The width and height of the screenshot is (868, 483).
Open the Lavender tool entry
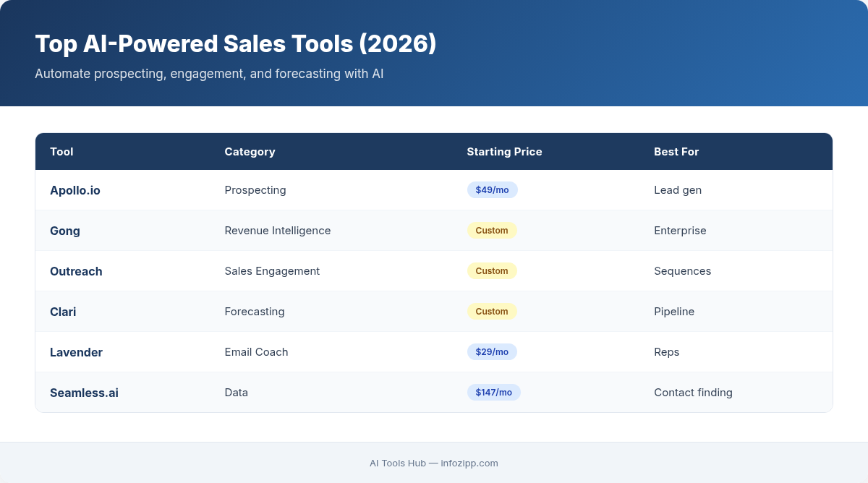(76, 352)
